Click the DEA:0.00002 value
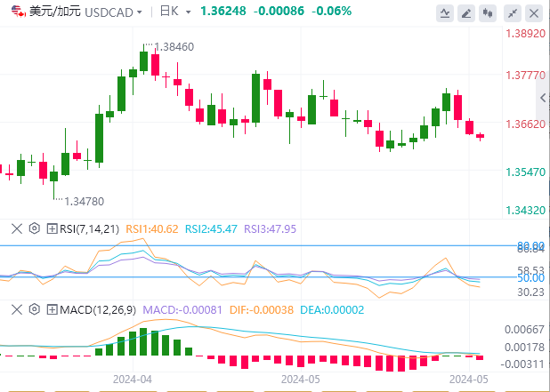 point(332,310)
